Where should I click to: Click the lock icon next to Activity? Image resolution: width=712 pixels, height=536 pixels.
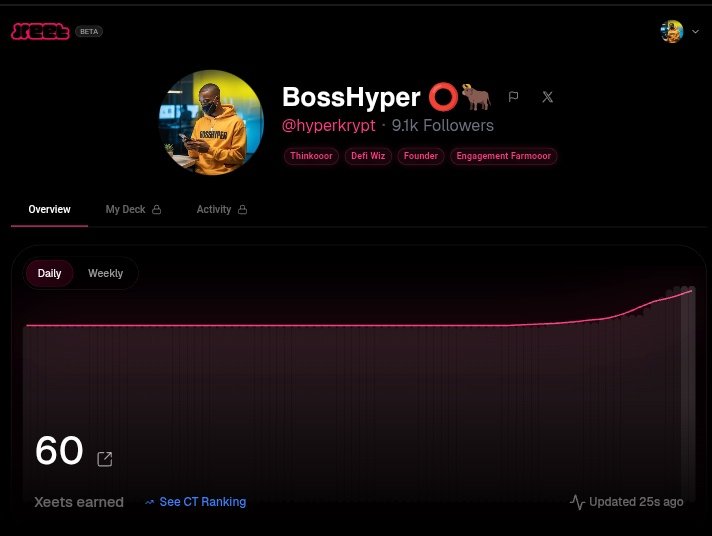[243, 209]
